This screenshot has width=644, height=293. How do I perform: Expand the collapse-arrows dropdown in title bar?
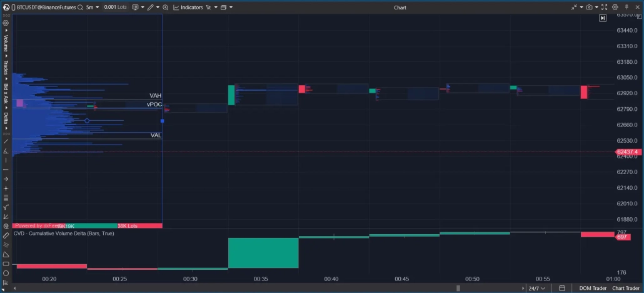pyautogui.click(x=581, y=8)
